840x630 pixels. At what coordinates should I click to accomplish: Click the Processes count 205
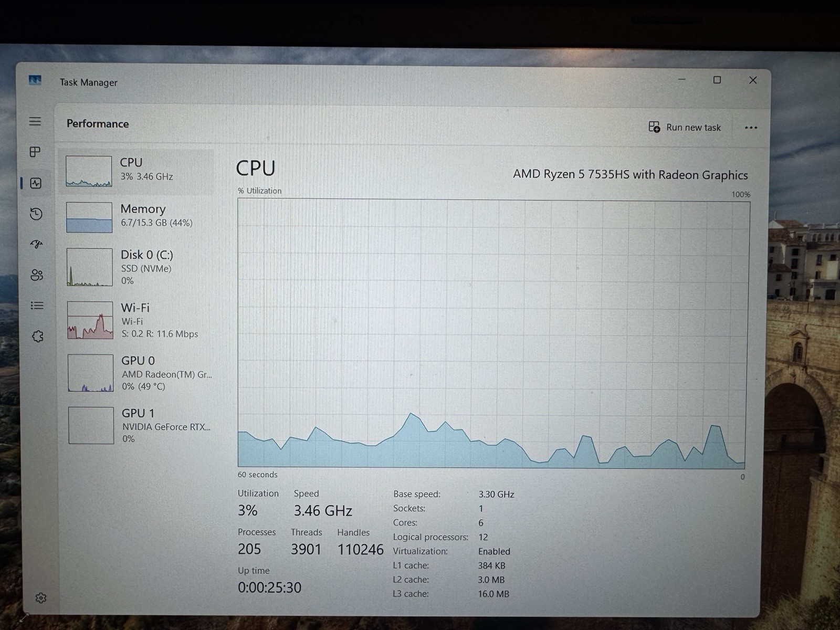coord(249,549)
